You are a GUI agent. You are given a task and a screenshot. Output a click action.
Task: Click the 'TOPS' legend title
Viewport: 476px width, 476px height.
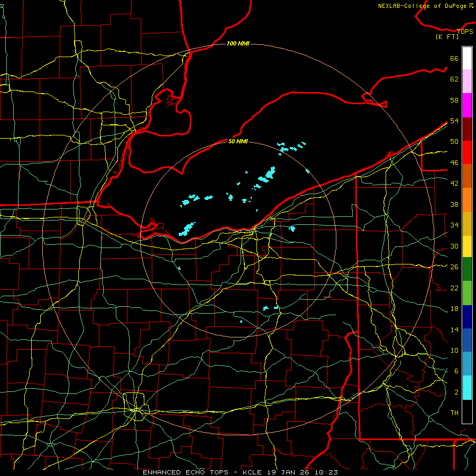tap(465, 31)
